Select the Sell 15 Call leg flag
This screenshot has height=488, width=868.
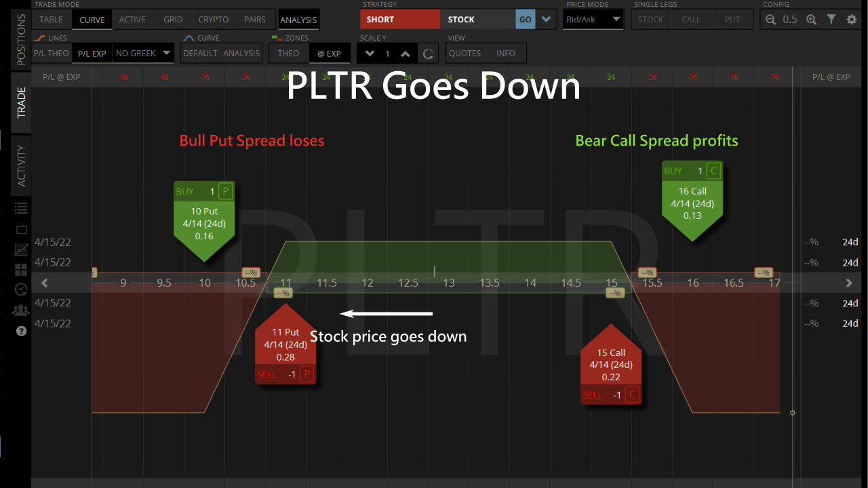tap(611, 364)
